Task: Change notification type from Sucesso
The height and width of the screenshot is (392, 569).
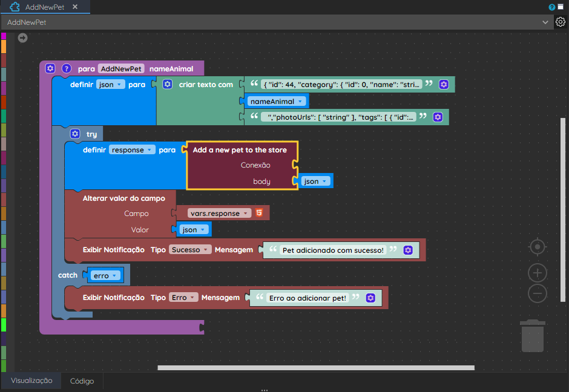Action: click(x=190, y=249)
